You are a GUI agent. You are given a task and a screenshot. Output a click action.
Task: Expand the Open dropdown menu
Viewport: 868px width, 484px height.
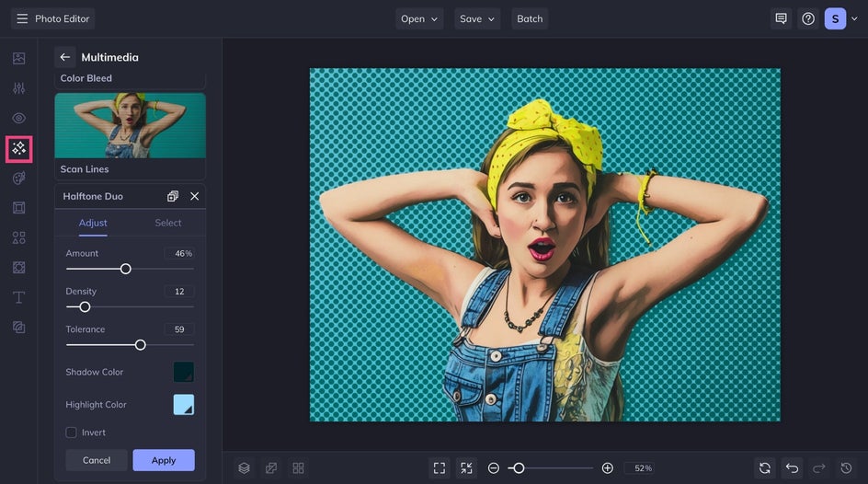pos(419,18)
